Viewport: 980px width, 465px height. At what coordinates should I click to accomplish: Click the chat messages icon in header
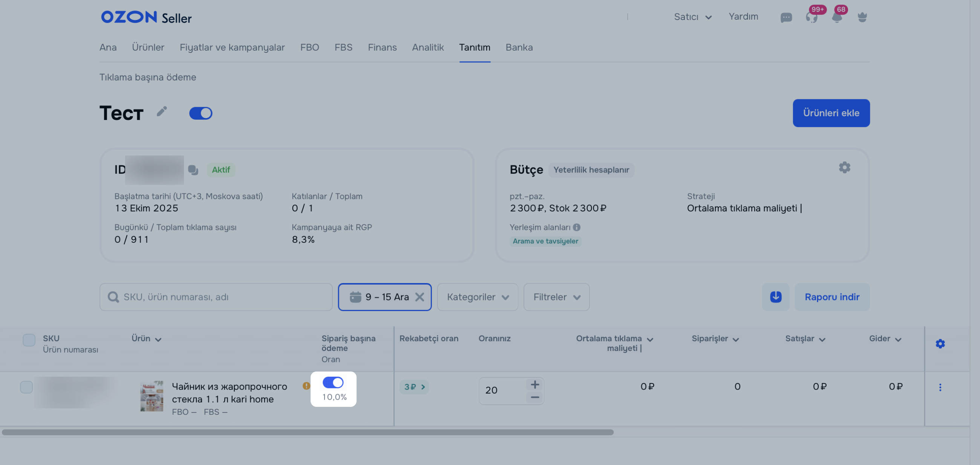pos(786,17)
